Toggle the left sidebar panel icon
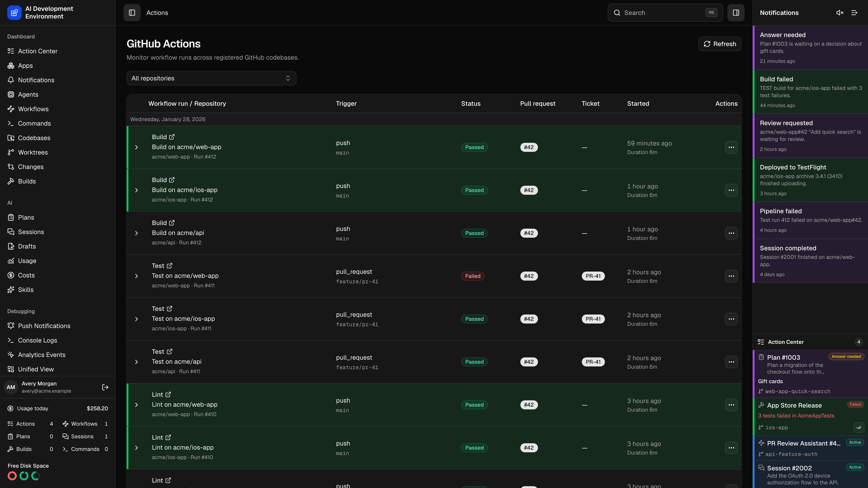 point(132,12)
